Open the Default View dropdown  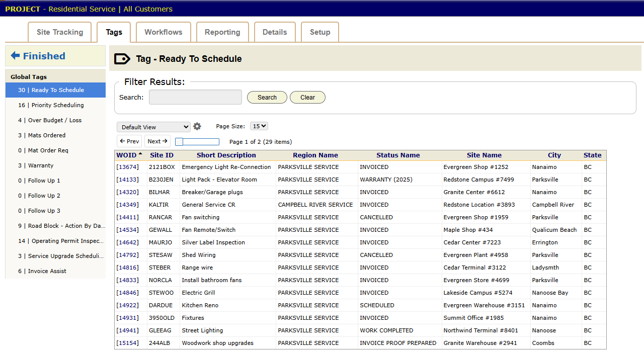(x=153, y=127)
